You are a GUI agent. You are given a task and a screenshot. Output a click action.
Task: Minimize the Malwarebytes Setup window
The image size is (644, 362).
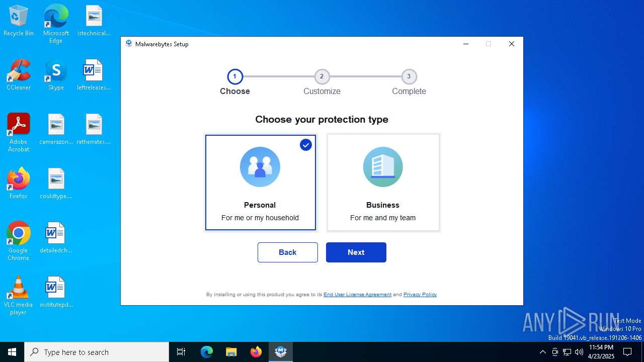tap(466, 44)
